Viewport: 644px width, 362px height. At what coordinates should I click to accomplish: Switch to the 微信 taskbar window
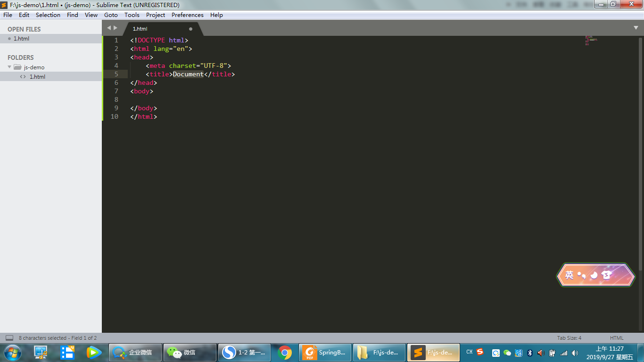190,353
